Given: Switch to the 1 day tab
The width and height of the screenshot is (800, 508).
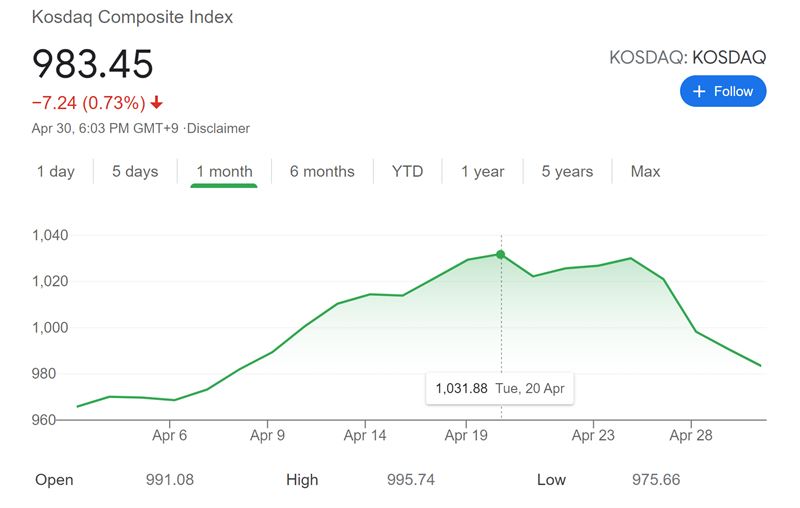Looking at the screenshot, I should click(x=56, y=172).
